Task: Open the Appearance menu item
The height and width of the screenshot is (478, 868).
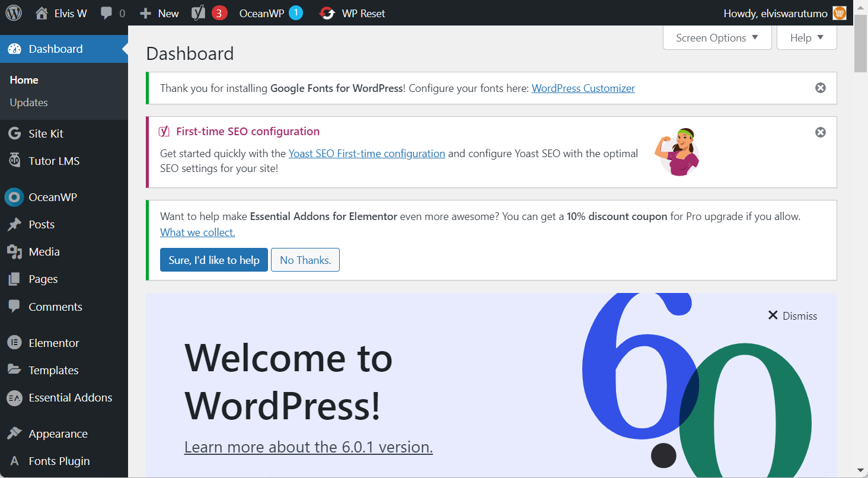Action: pos(58,434)
